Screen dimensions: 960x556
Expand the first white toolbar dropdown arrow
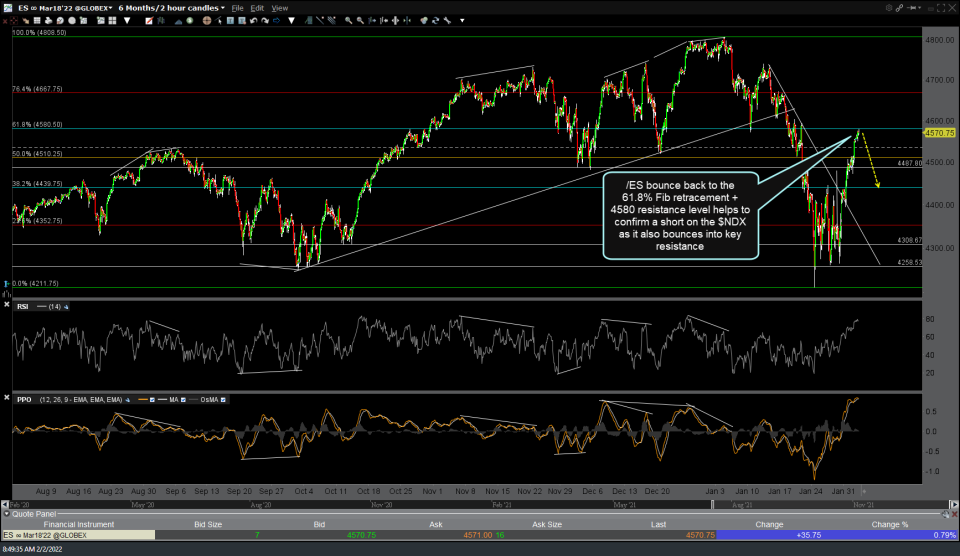[x=127, y=20]
